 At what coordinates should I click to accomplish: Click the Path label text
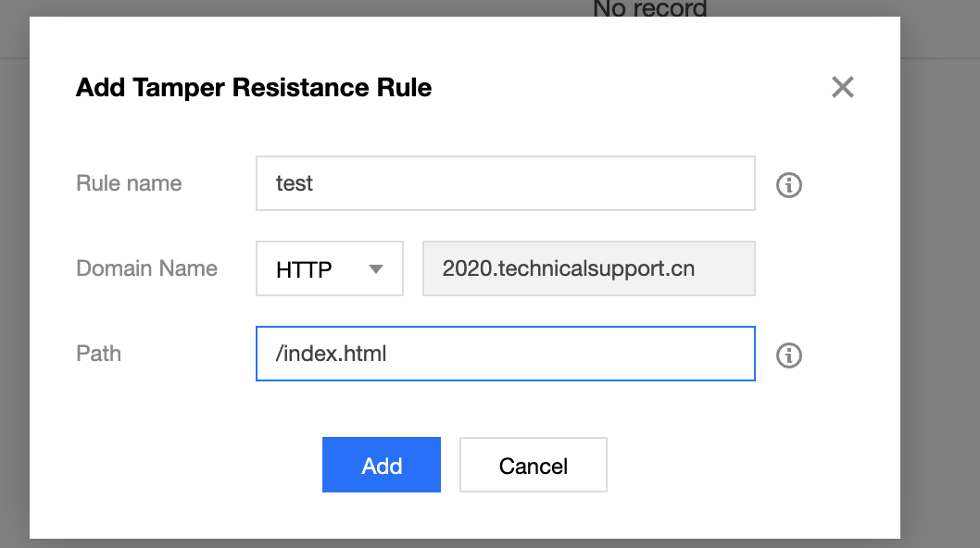point(99,353)
